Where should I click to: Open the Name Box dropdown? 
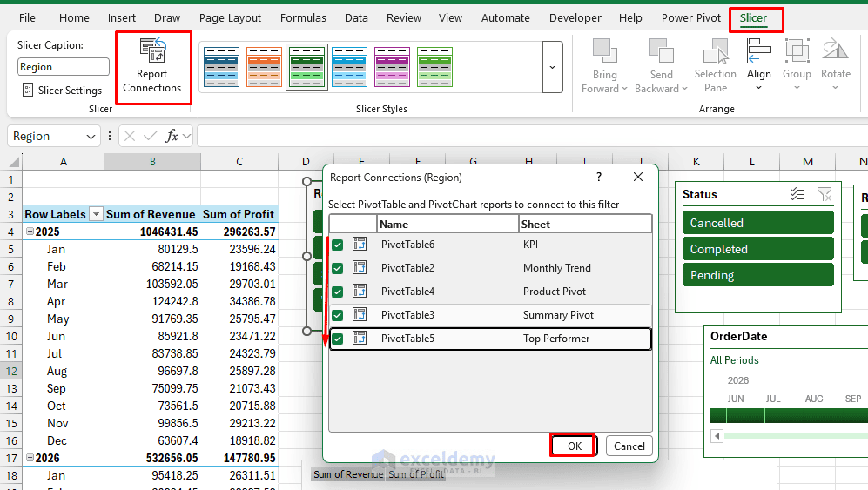[x=91, y=136]
